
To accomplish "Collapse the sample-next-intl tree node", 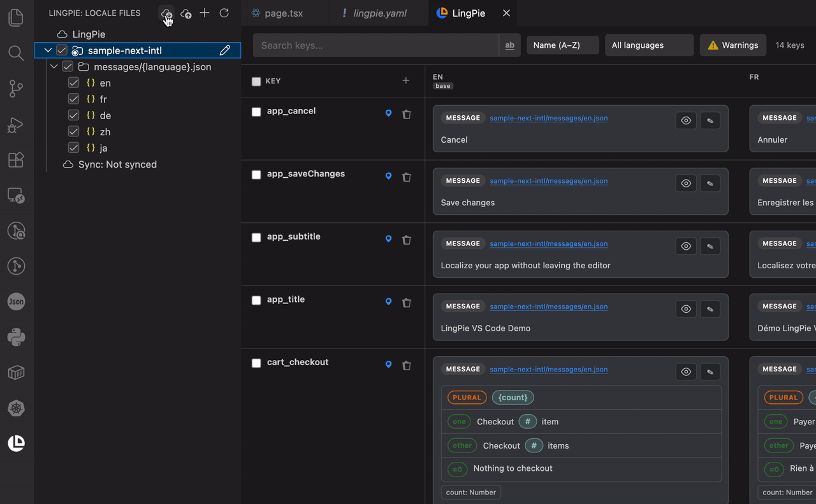I will (x=48, y=50).
